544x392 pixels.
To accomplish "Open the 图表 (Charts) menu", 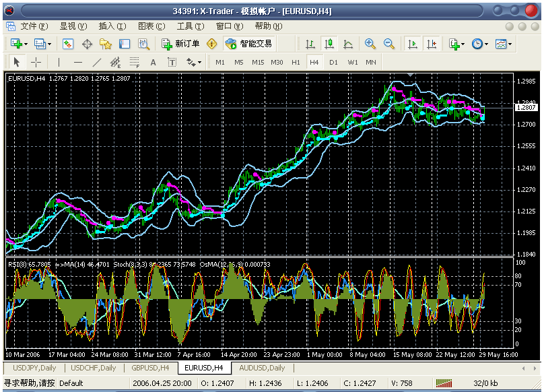I will [151, 26].
